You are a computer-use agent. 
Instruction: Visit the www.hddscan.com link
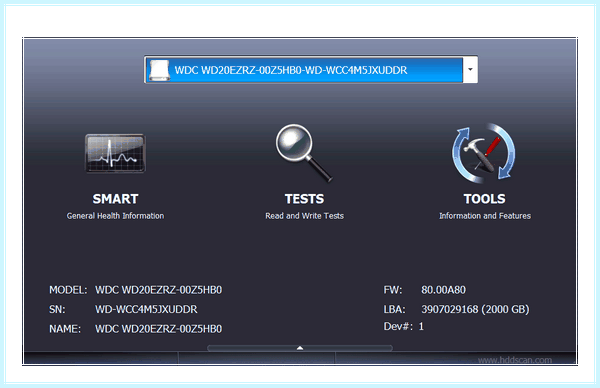tap(515, 360)
